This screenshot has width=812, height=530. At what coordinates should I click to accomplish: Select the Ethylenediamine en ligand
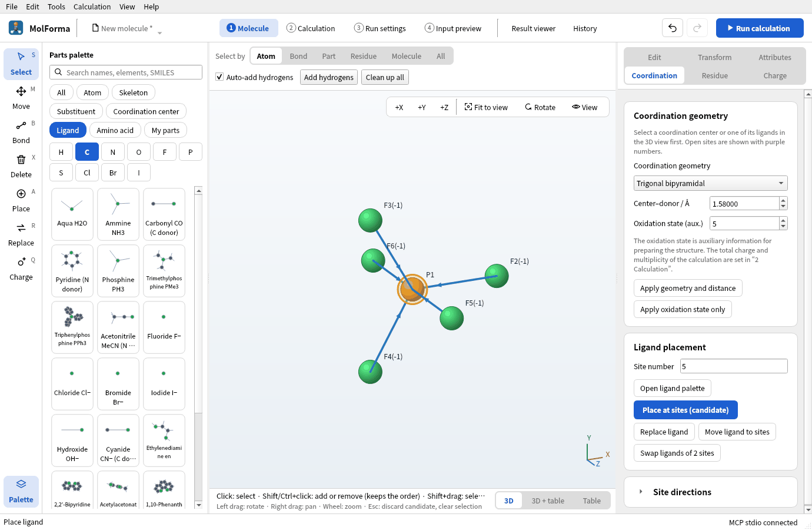(164, 440)
